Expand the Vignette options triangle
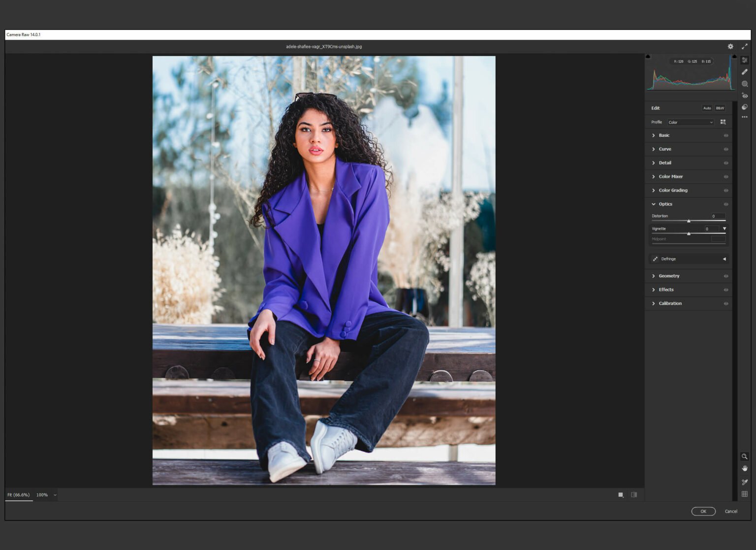The height and width of the screenshot is (550, 756). coord(724,228)
